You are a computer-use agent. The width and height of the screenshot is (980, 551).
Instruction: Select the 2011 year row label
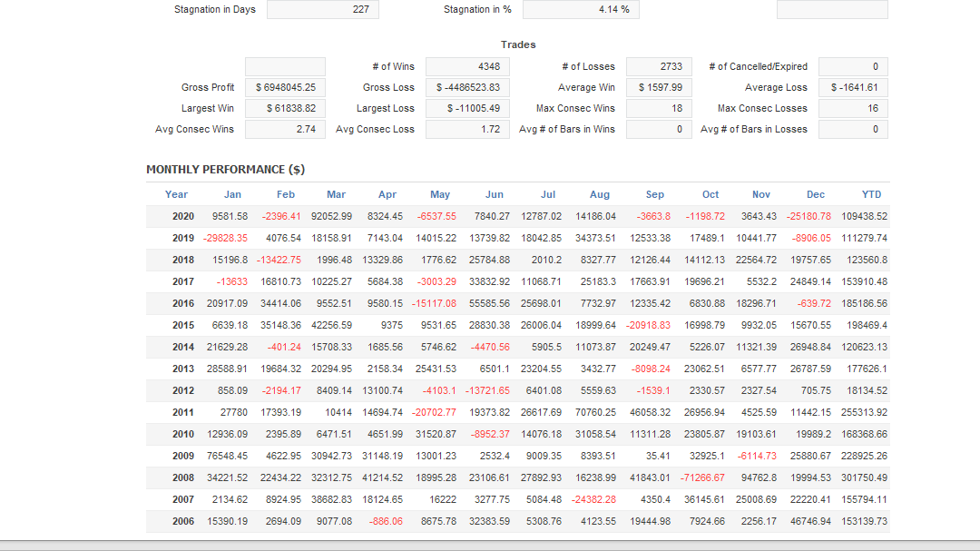point(183,413)
